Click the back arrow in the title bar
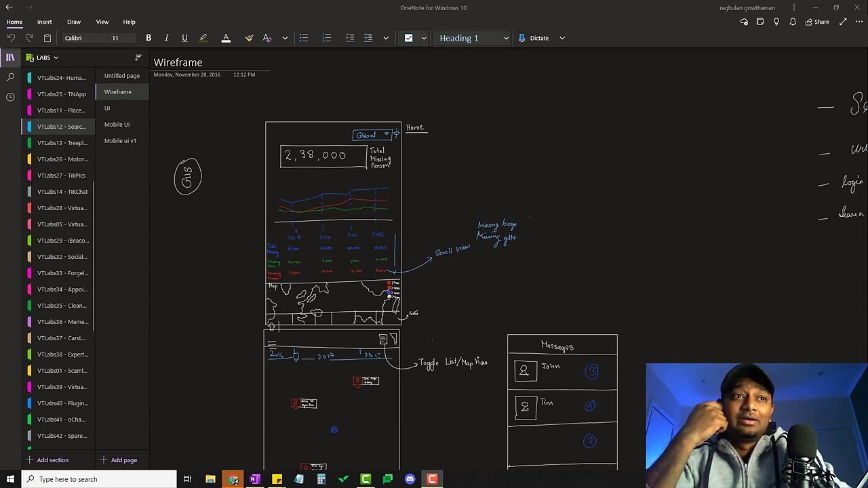This screenshot has width=868, height=488. [x=9, y=7]
